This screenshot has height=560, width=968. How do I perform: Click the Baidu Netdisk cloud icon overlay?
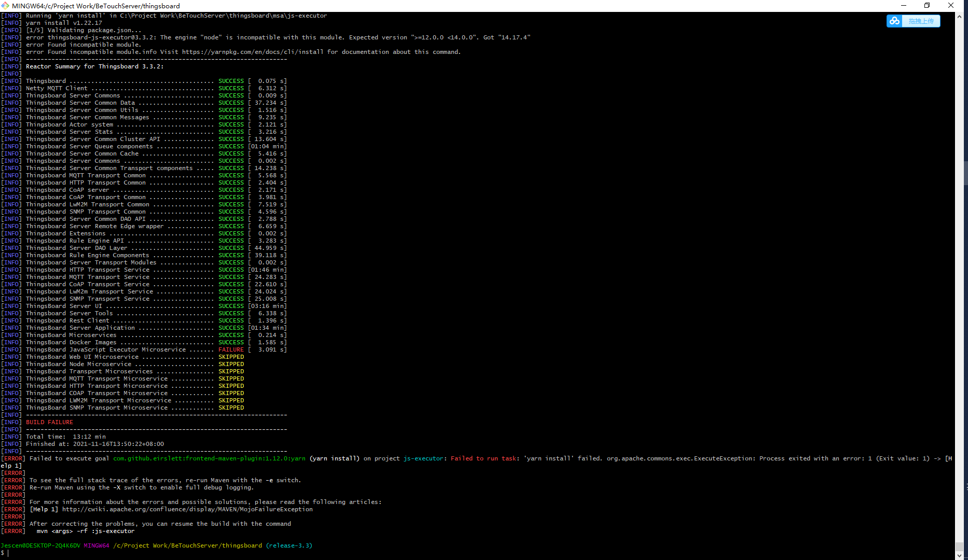pos(894,21)
